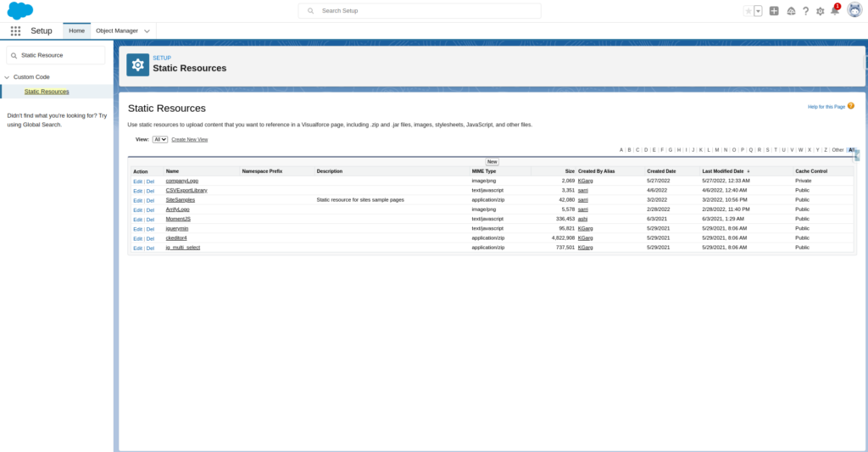Select the 4,822,908 size value

(x=563, y=237)
